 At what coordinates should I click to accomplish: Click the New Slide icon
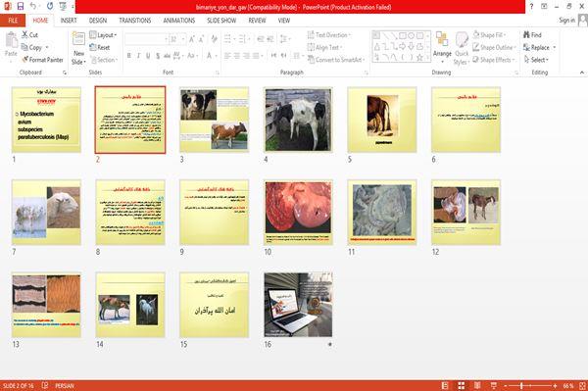click(78, 40)
